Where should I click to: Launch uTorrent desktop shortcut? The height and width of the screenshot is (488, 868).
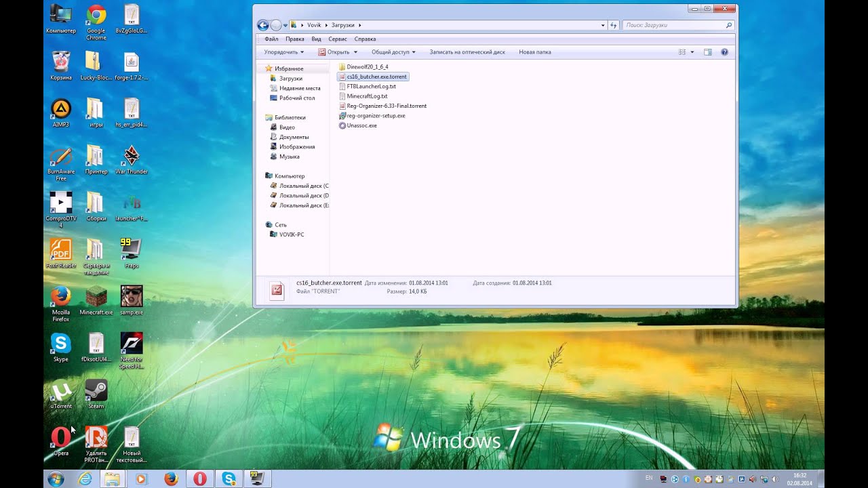60,394
